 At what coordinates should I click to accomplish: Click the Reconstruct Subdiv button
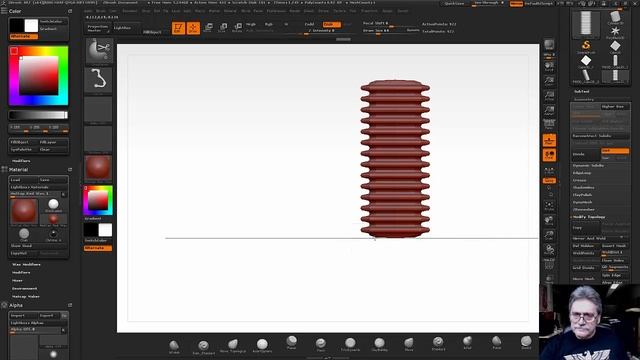tap(600, 136)
